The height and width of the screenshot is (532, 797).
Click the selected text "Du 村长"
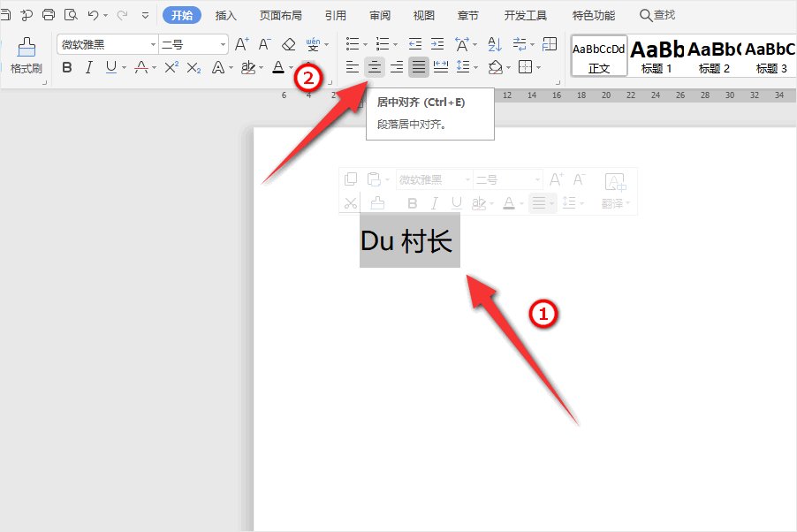coord(408,241)
